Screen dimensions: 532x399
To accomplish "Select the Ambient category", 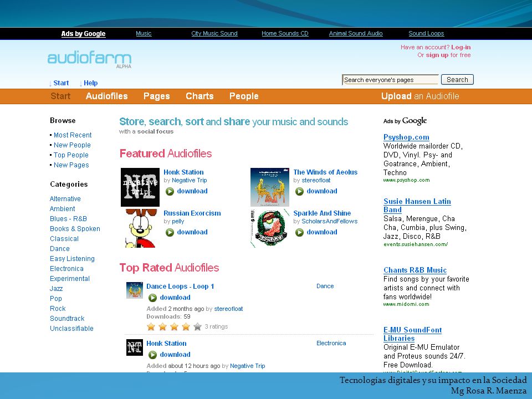I will [63, 209].
